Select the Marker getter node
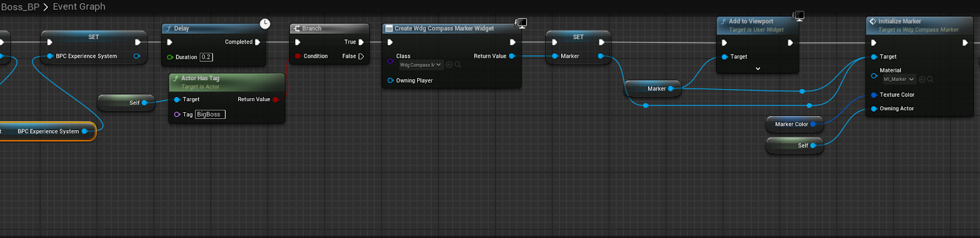 pyautogui.click(x=653, y=88)
